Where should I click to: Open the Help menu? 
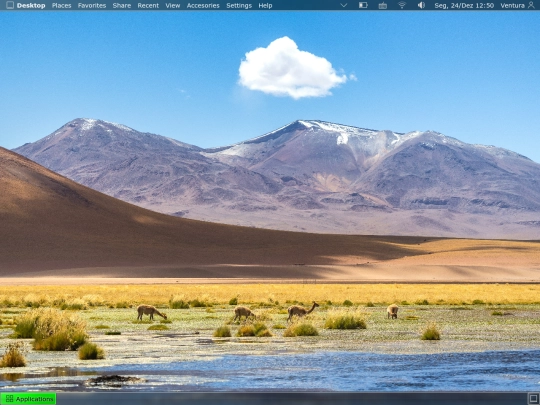click(x=265, y=6)
